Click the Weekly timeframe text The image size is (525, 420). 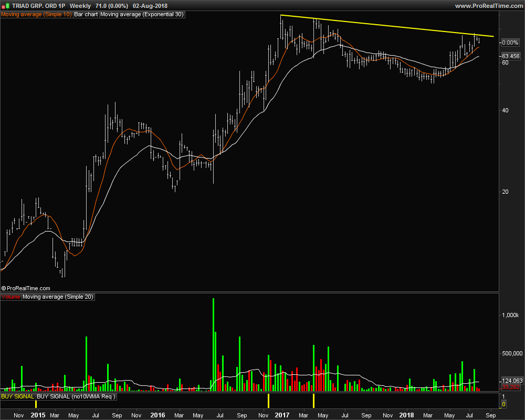pyautogui.click(x=80, y=6)
